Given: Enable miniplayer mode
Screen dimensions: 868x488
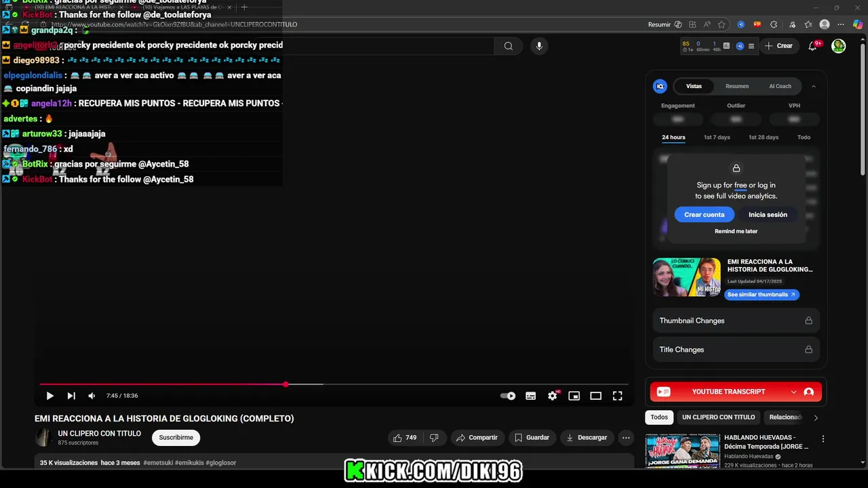Looking at the screenshot, I should [574, 396].
